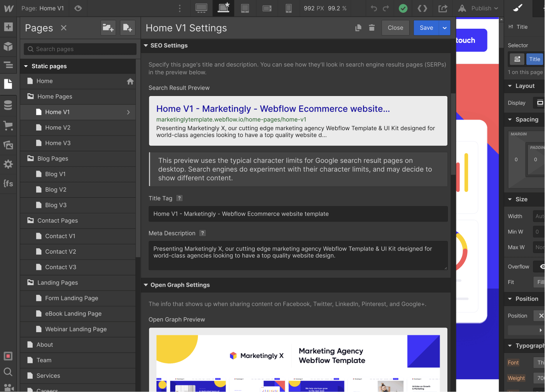Select the desktop breakpoint icon
545x392 pixels.
(201, 8)
